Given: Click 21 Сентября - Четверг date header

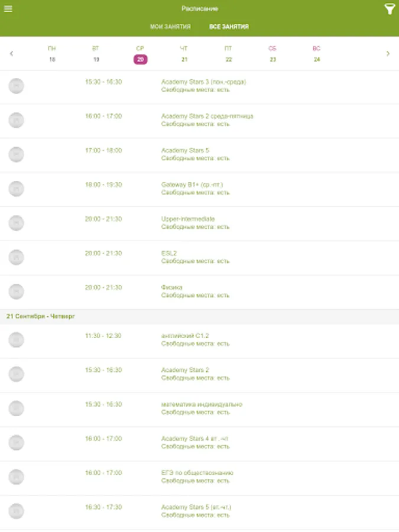Looking at the screenshot, I should (x=41, y=317).
